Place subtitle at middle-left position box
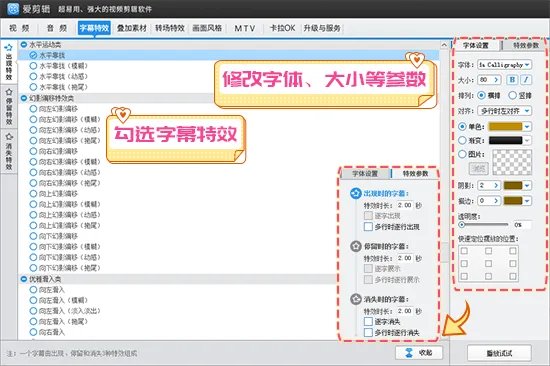 [x=464, y=264]
